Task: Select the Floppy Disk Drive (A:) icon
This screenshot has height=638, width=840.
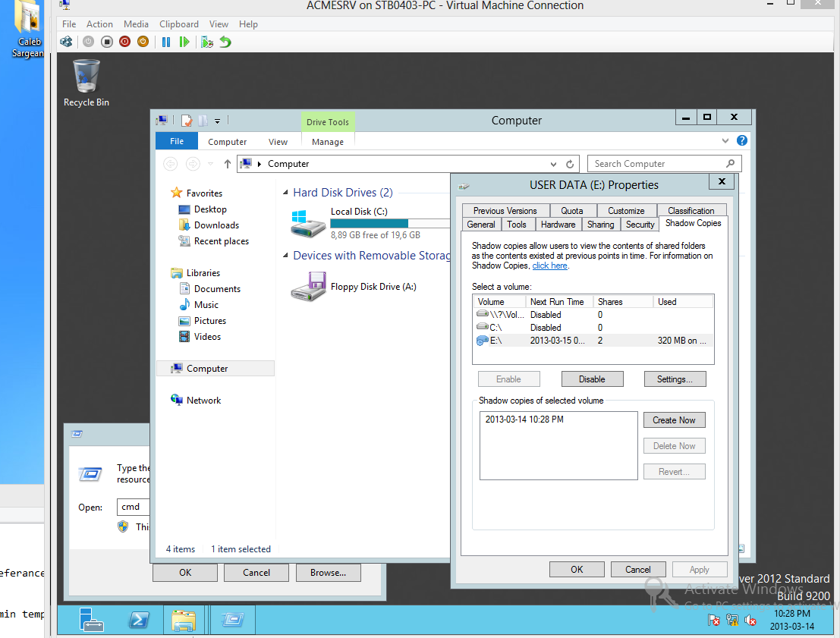Action: coord(308,287)
